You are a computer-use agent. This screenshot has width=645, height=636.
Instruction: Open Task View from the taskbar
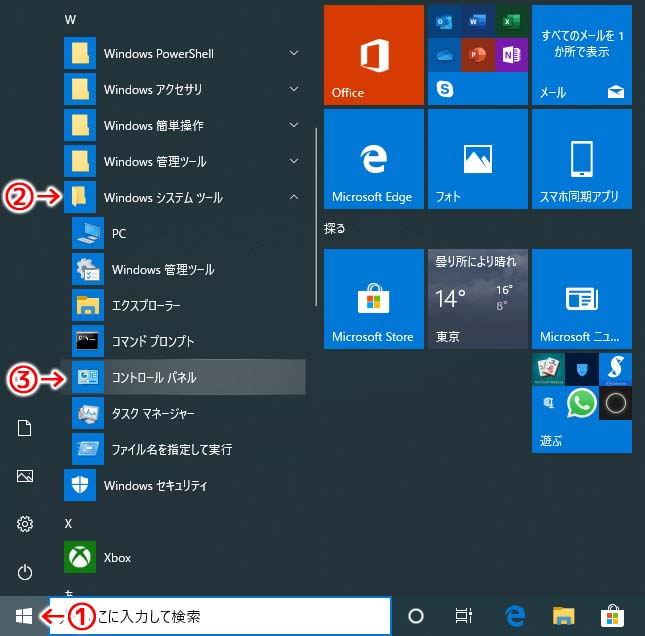pos(464,616)
